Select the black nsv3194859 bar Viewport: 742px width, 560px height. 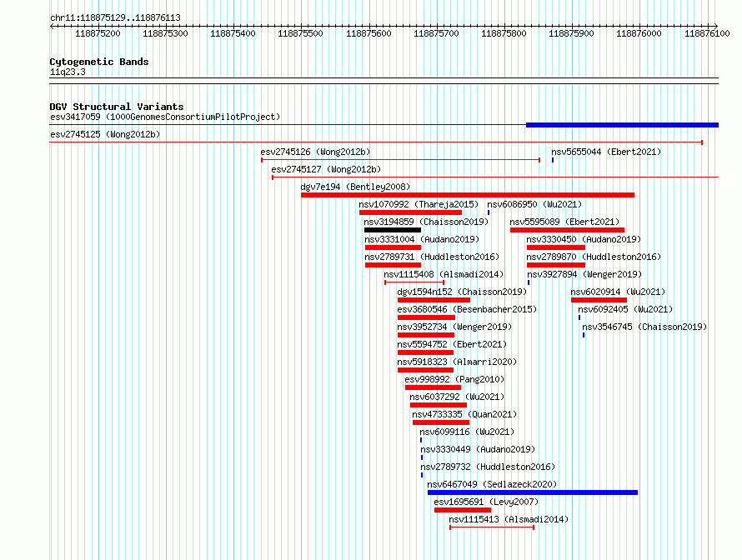point(393,230)
